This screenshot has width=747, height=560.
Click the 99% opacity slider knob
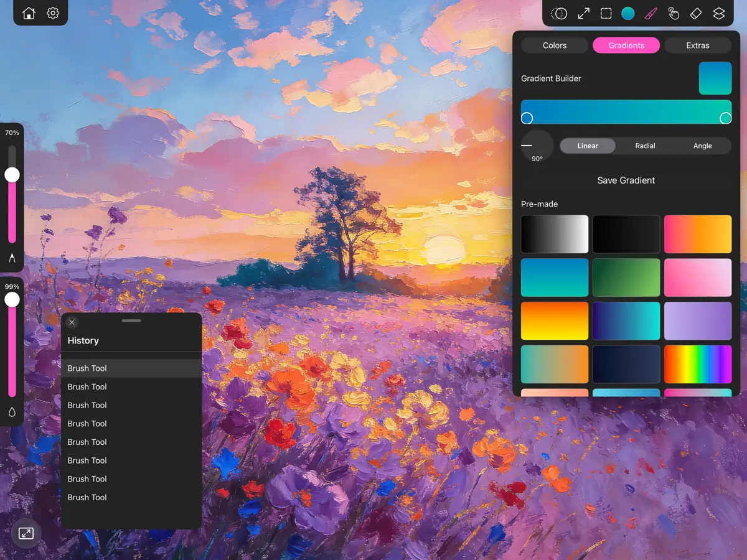click(12, 299)
